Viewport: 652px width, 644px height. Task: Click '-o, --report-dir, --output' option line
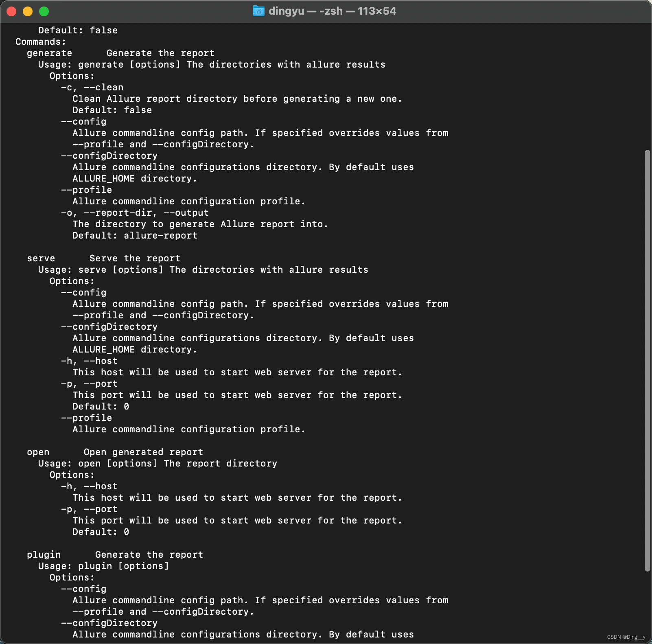(135, 213)
